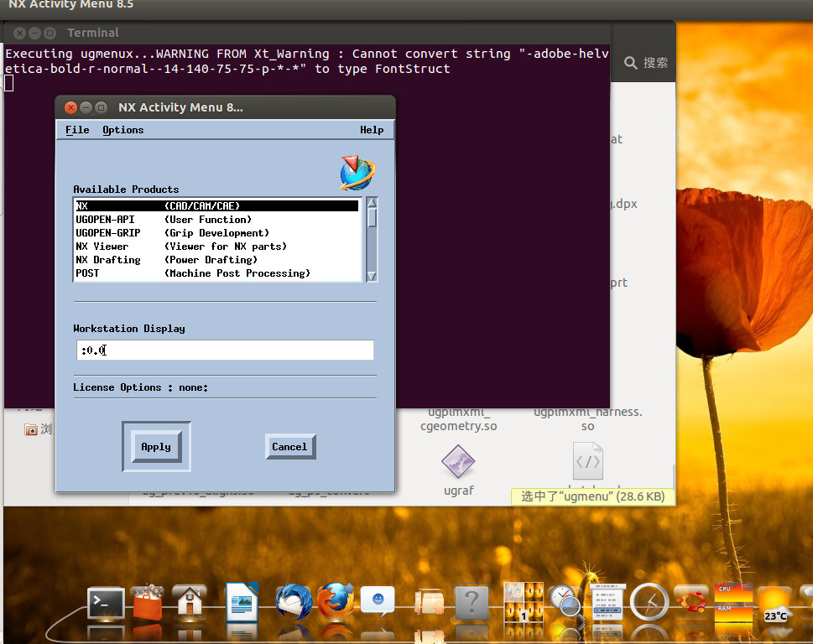Open the Home folder dock icon
813x644 pixels.
pyautogui.click(x=190, y=602)
